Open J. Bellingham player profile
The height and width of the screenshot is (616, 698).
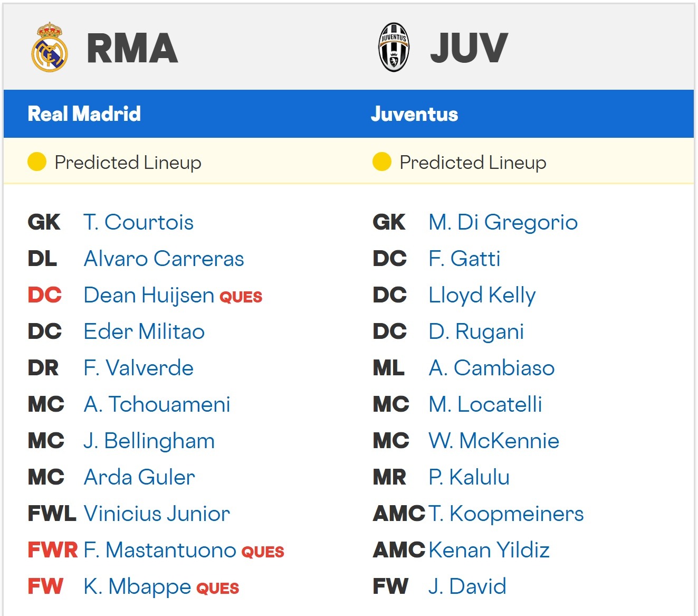pos(149,441)
